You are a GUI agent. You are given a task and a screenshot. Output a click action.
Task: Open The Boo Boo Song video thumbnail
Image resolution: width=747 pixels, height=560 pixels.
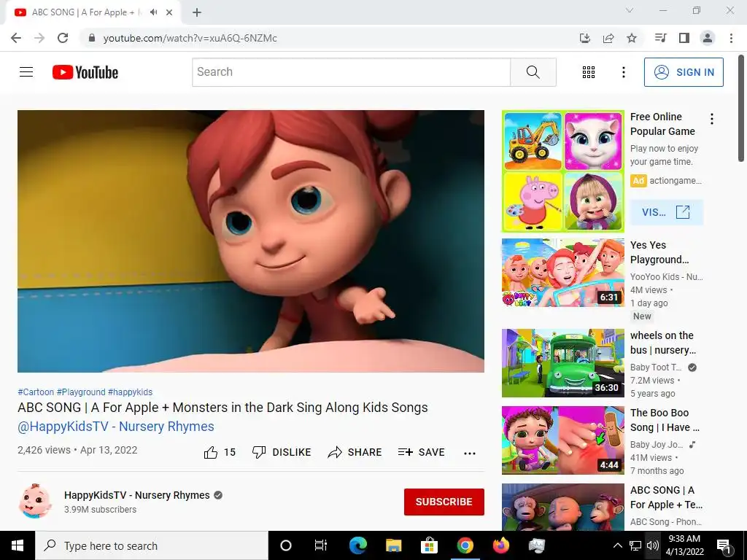(562, 440)
